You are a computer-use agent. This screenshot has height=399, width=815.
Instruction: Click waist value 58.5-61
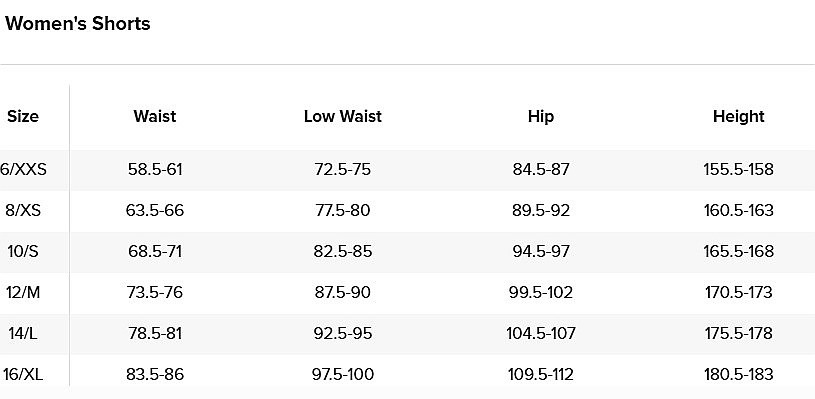click(x=155, y=169)
